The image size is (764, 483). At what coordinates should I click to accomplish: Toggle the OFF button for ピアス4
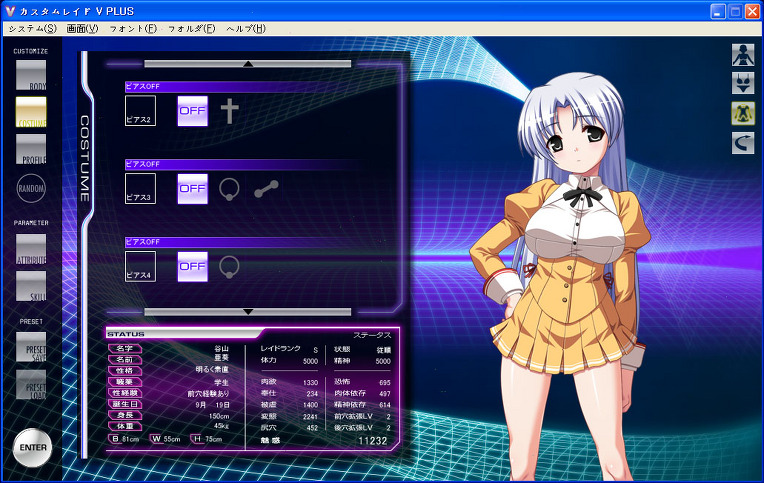[x=192, y=266]
